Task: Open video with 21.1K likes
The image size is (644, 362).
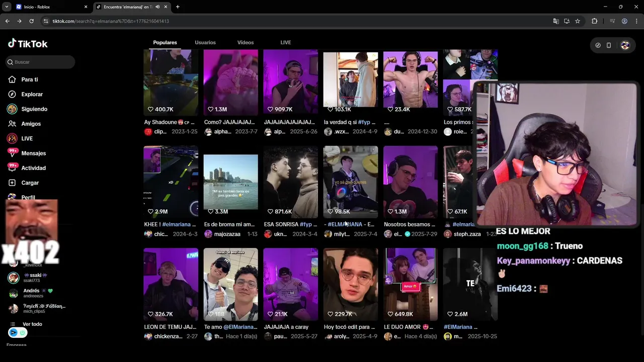Action: tap(290, 284)
